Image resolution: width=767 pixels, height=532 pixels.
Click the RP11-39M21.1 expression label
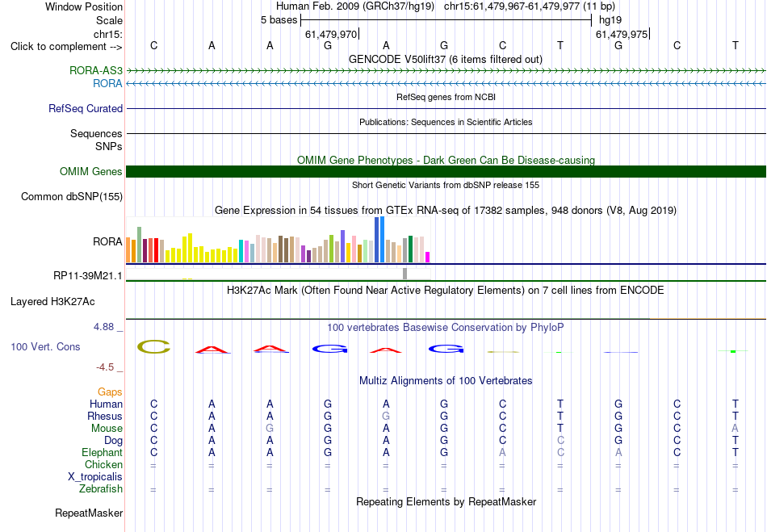(88, 276)
